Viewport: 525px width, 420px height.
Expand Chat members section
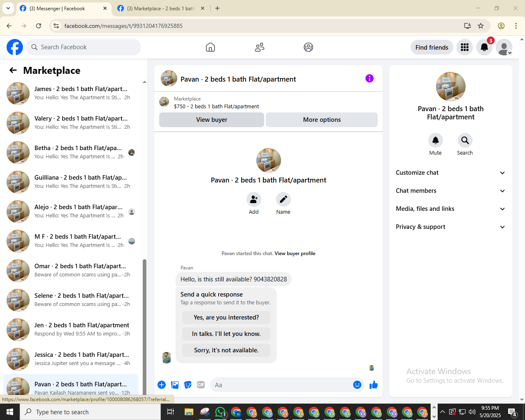coord(450,191)
